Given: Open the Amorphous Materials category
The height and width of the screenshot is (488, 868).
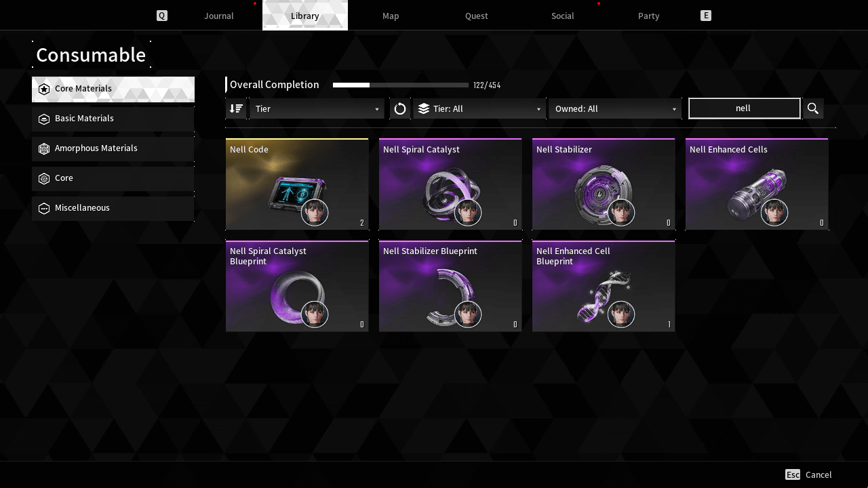Looking at the screenshot, I should point(113,148).
